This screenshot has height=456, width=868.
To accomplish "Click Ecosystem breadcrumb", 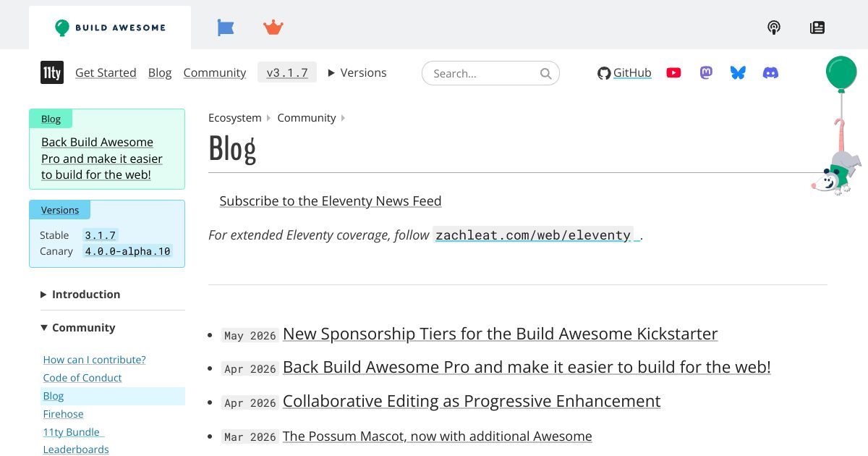I will tap(235, 117).
